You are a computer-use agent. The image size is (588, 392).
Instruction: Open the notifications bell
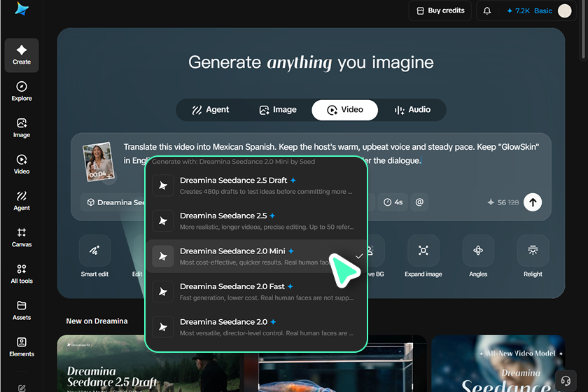486,10
